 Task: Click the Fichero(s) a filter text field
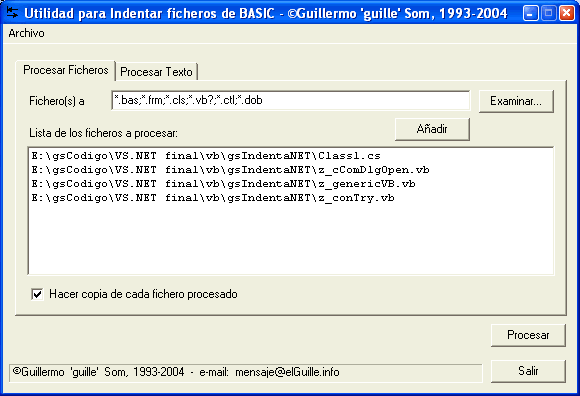(291, 100)
